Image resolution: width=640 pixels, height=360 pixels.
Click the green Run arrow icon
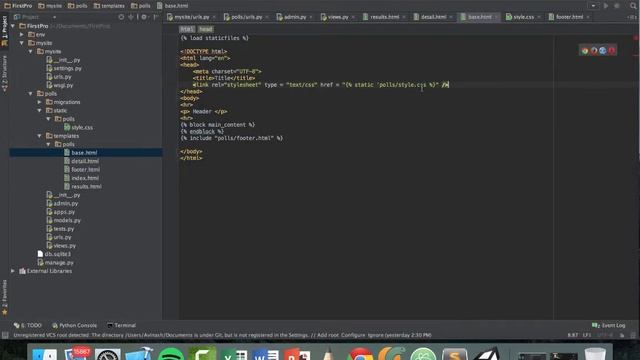(606, 6)
